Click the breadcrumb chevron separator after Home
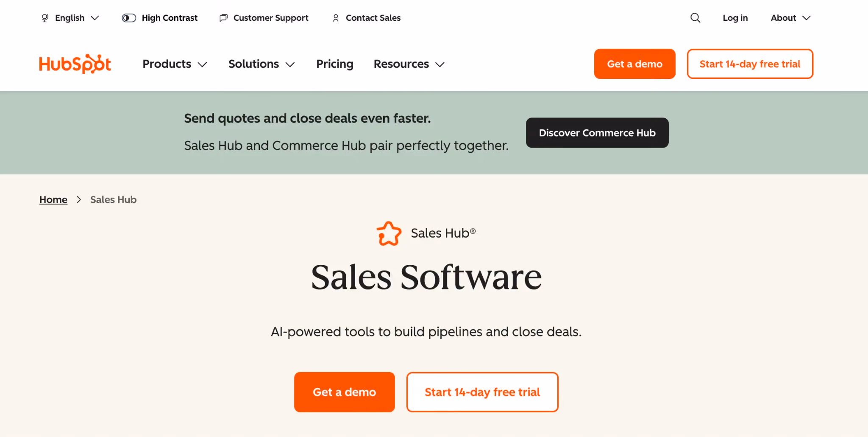 pos(79,199)
